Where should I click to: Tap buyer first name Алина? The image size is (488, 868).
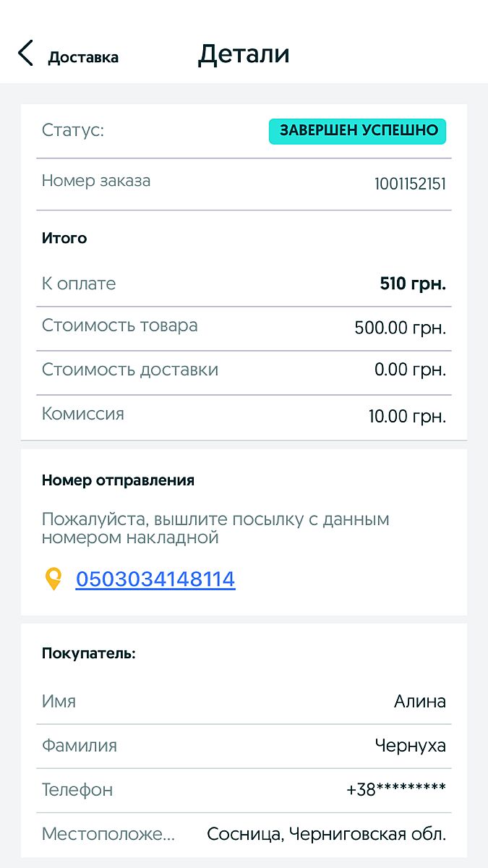pyautogui.click(x=419, y=701)
